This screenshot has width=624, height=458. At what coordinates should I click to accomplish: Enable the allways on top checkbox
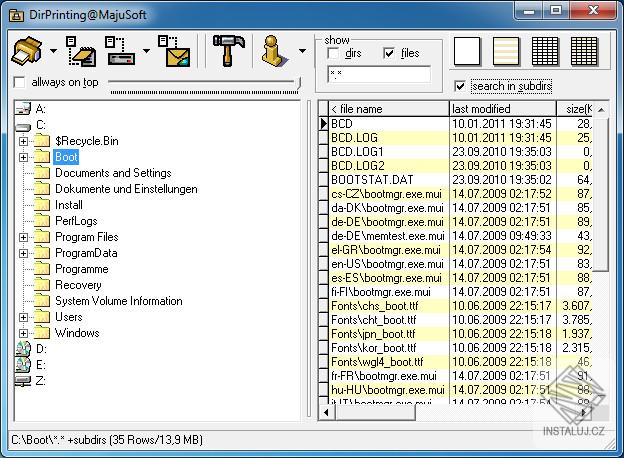(x=19, y=82)
